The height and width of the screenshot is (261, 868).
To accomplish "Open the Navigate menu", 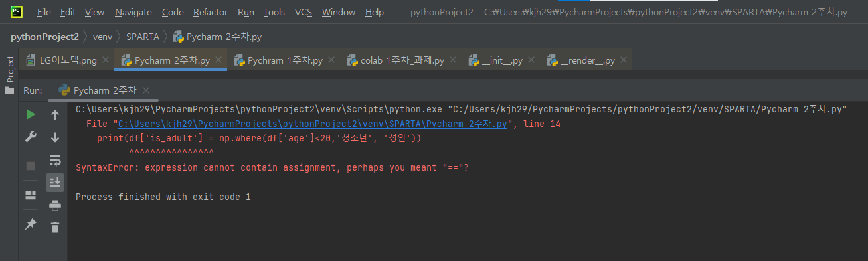I will [133, 12].
